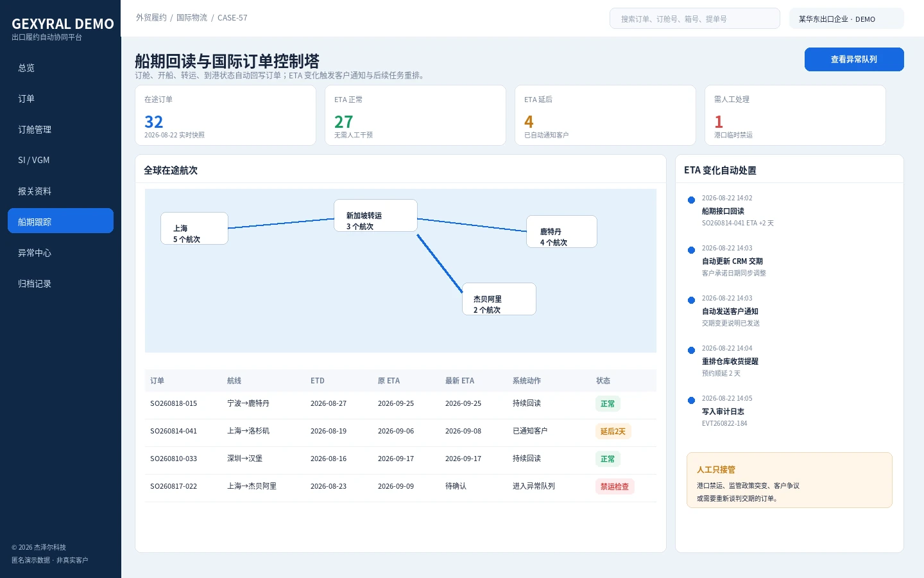This screenshot has height=578, width=924.
Task: Click latest ETA 2026-09-08 cell
Action: coord(463,431)
